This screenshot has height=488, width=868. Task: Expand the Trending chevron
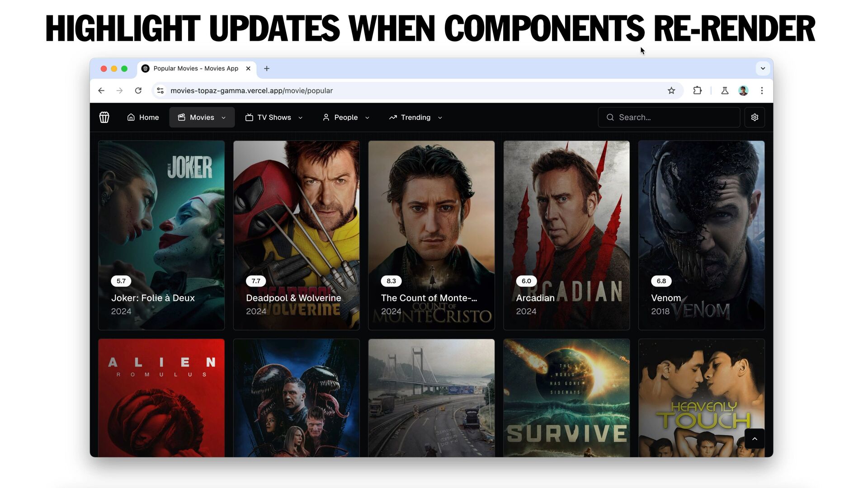click(x=440, y=117)
